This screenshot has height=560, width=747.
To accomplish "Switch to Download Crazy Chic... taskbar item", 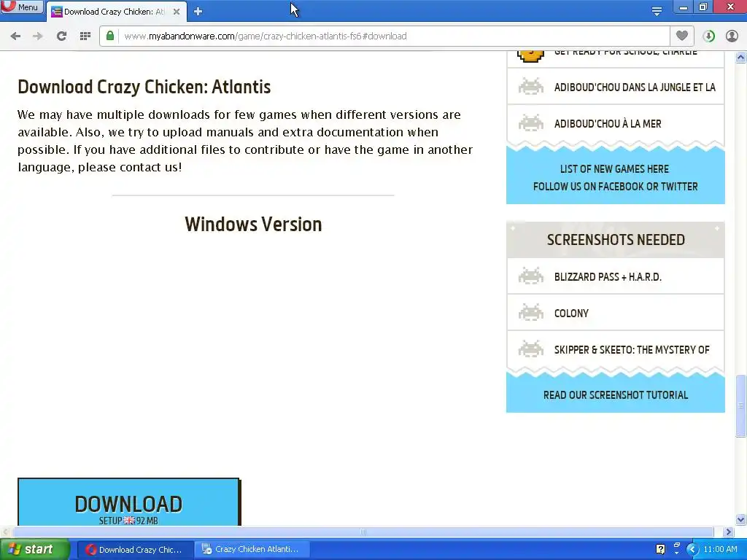I will (135, 550).
